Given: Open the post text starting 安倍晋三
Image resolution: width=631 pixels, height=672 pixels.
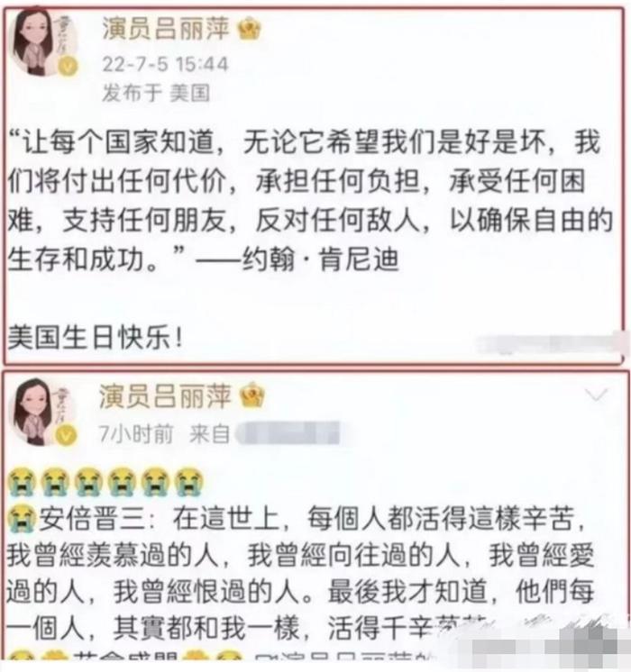Looking at the screenshot, I should pos(300,575).
